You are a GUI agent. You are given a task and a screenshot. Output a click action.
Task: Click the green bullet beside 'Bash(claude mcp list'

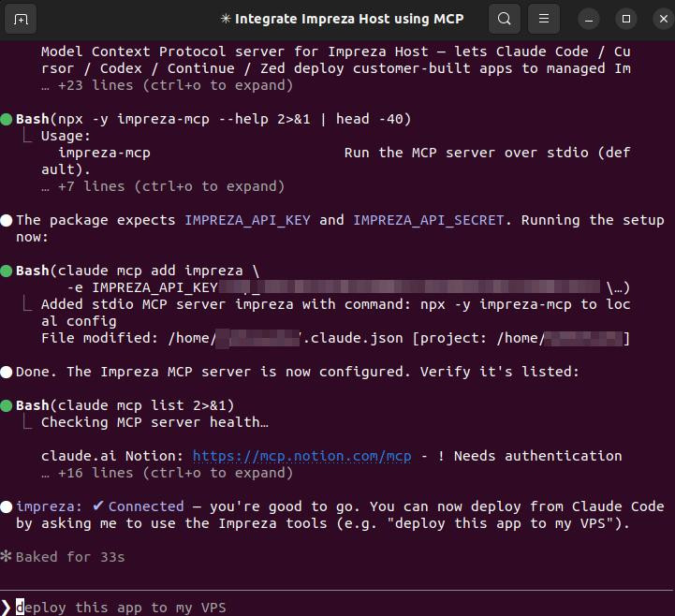pos(7,406)
